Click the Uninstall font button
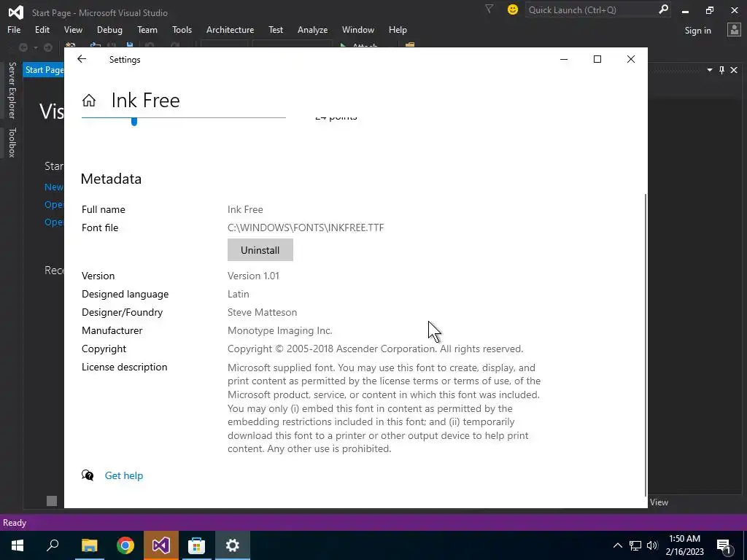The width and height of the screenshot is (747, 560). click(260, 250)
